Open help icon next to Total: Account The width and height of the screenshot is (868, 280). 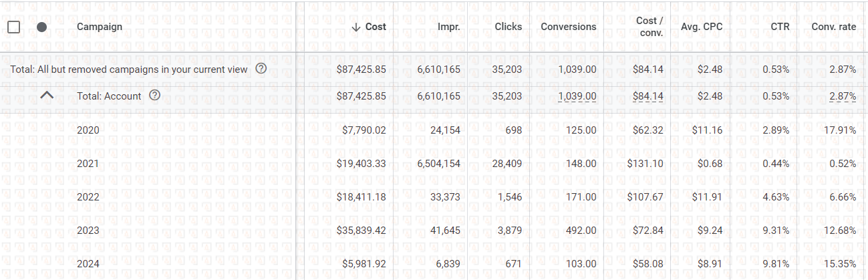(x=155, y=96)
